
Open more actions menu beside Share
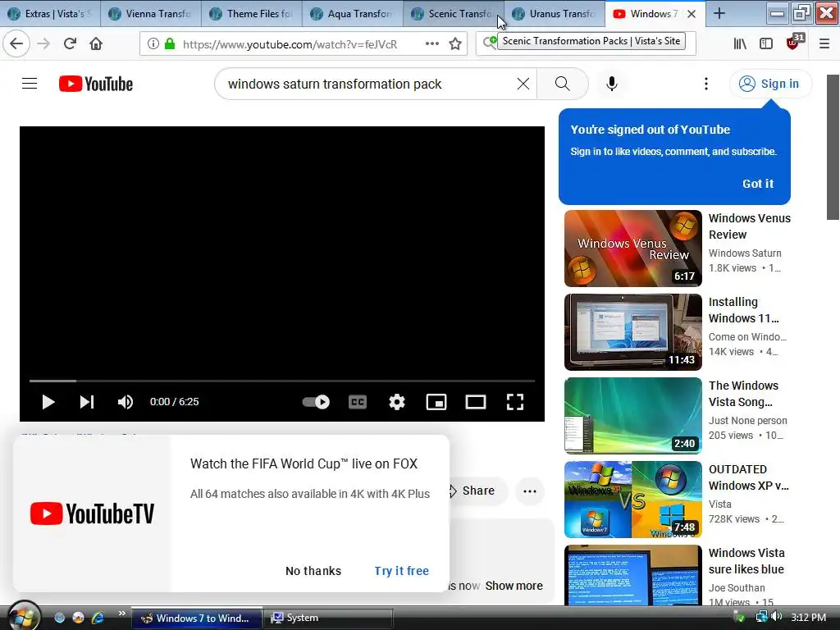pos(530,491)
